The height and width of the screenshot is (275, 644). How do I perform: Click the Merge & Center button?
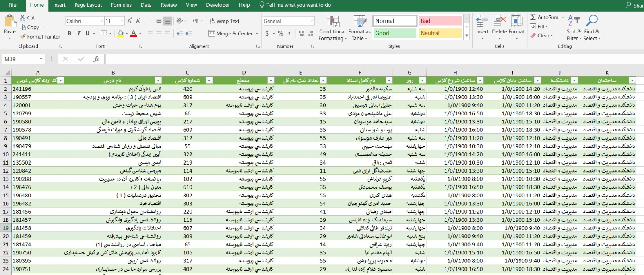pos(231,33)
